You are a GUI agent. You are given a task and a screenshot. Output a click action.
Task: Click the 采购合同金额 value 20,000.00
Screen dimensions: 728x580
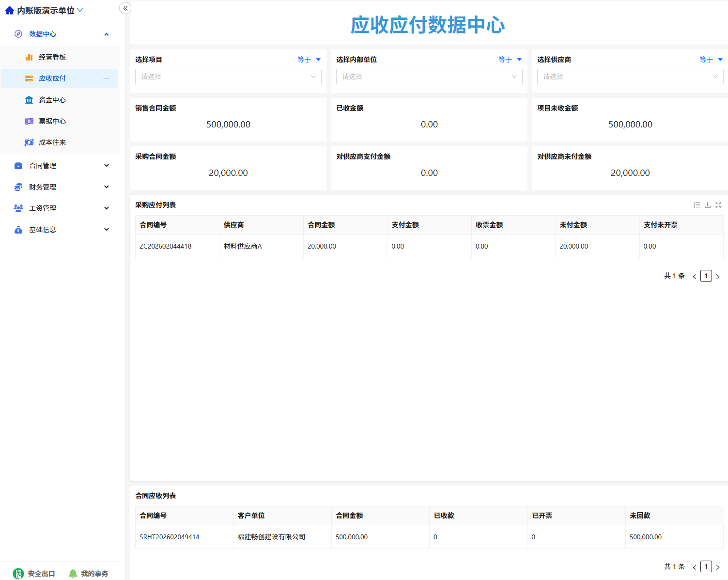click(x=228, y=173)
